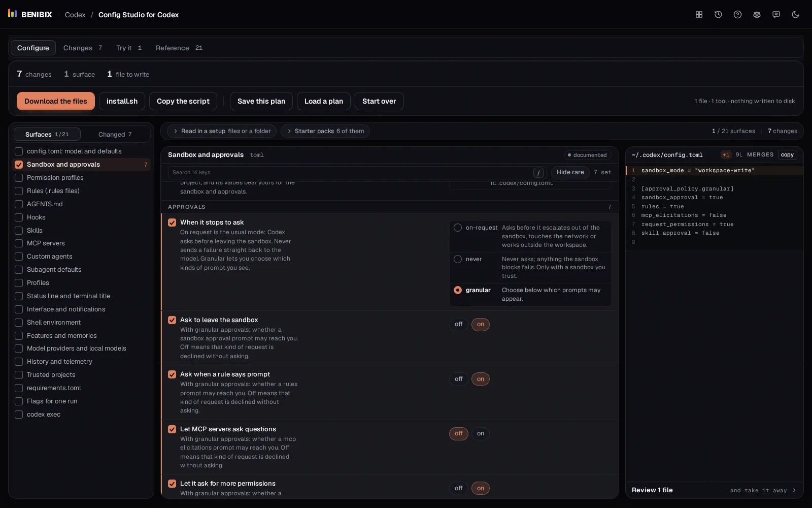
Task: Expand 'Read in a setup' section
Action: click(x=222, y=131)
